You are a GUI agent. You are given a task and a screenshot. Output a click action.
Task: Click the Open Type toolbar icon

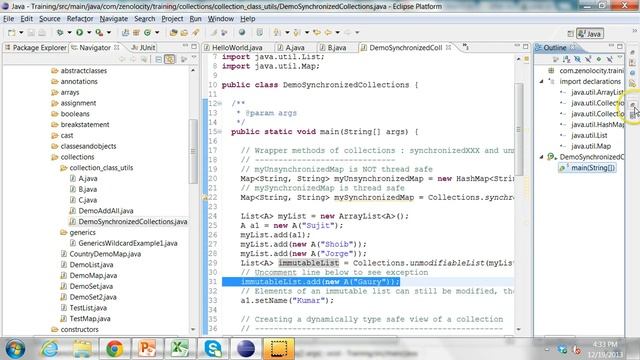coord(173,33)
